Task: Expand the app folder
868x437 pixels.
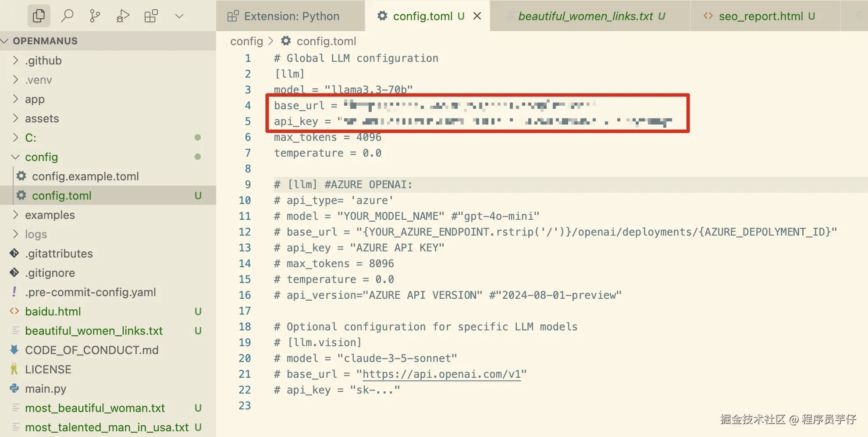Action: click(108, 99)
